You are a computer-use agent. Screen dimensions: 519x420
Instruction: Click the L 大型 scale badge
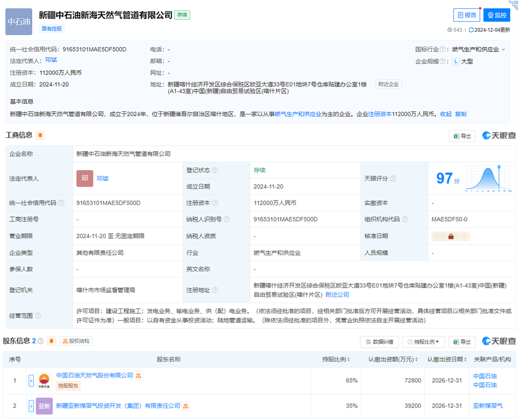coord(463,61)
